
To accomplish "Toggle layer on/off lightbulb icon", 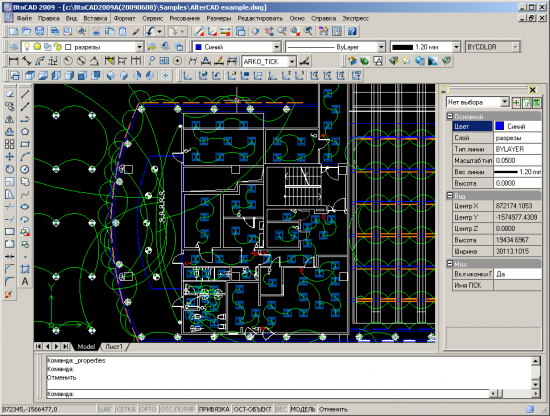I will (x=27, y=47).
